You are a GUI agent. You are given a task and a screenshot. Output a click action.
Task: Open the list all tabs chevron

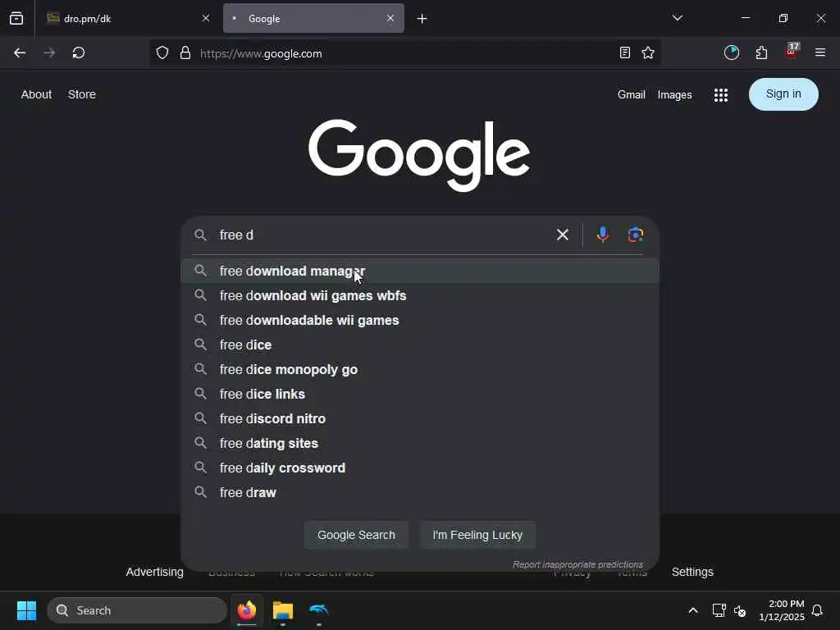[x=677, y=18]
